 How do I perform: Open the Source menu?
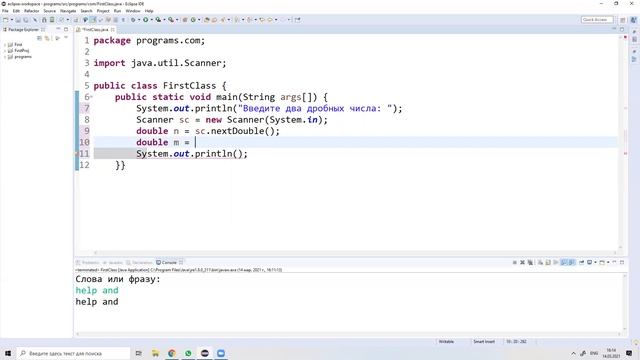point(49,11)
